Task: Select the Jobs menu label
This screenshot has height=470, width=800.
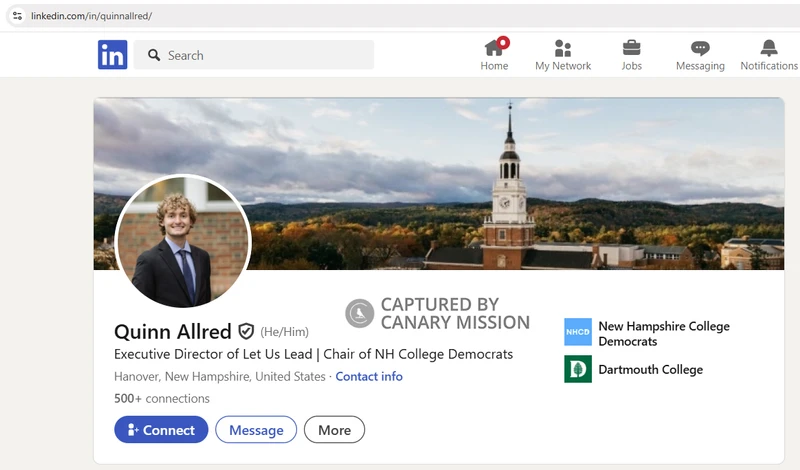Action: pyautogui.click(x=631, y=66)
